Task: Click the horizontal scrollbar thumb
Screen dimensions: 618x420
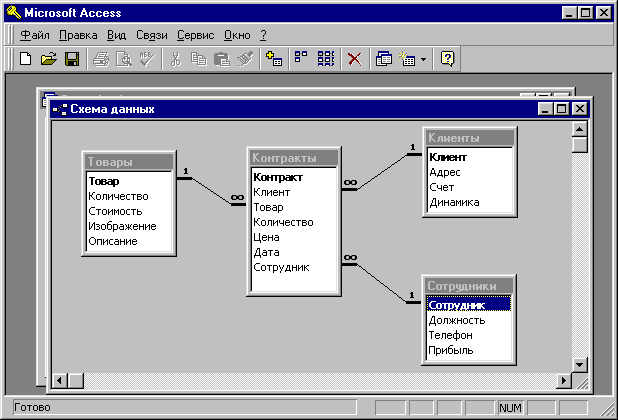Action: [x=76, y=381]
